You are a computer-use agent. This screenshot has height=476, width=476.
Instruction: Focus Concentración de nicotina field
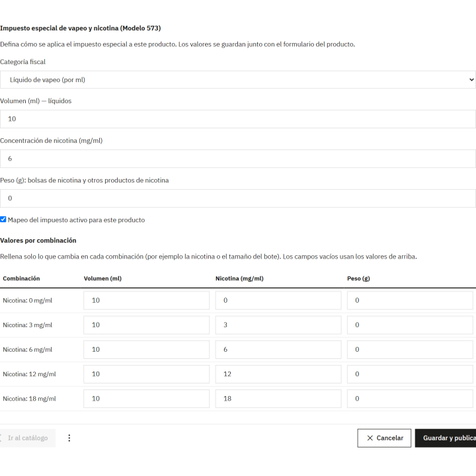point(238,159)
